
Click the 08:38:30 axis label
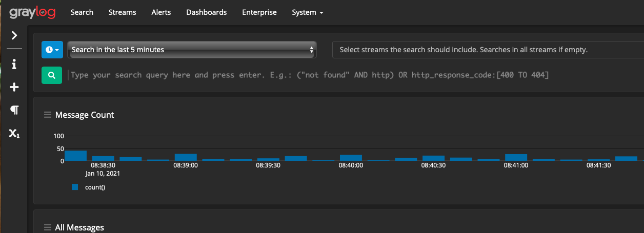click(x=103, y=166)
